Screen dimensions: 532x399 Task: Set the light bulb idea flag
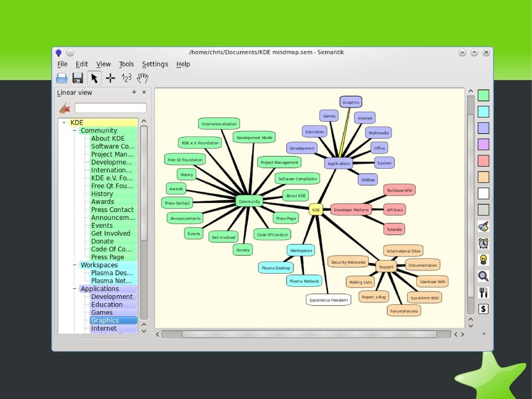click(484, 260)
